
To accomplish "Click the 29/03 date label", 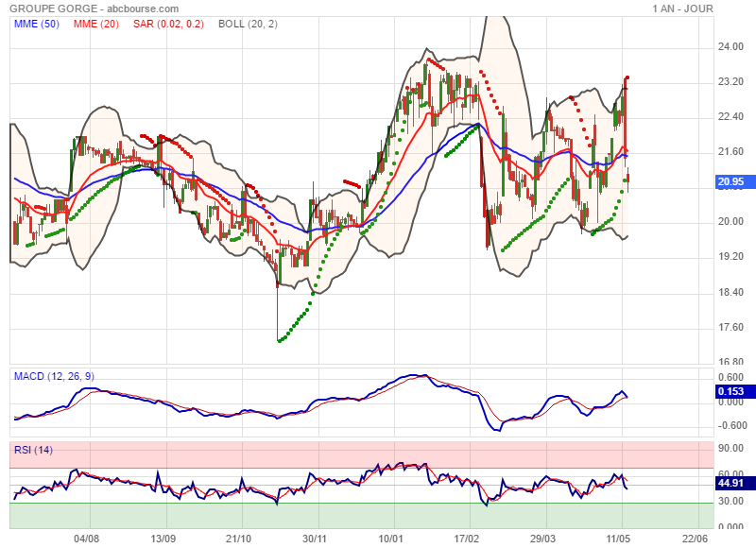I will click(x=542, y=539).
